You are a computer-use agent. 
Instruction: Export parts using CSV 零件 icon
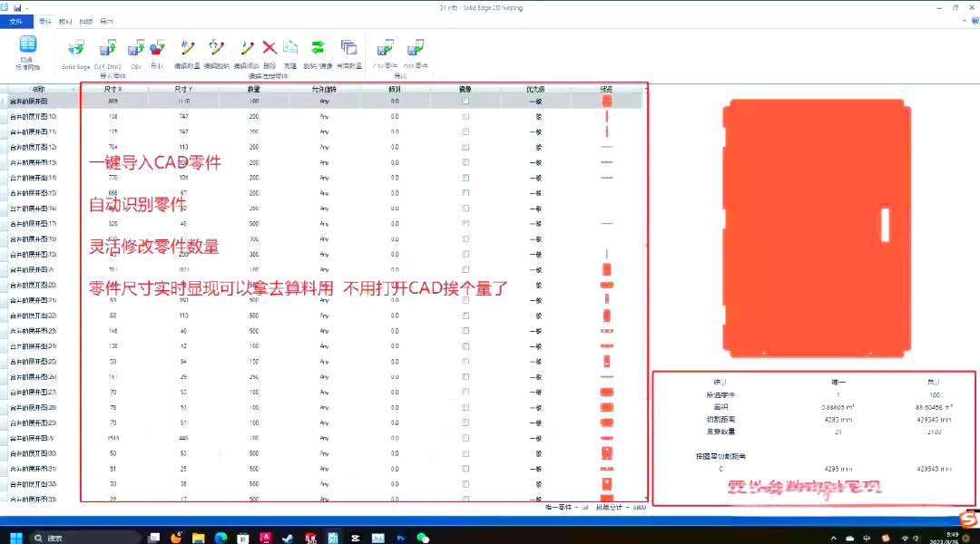(x=386, y=48)
